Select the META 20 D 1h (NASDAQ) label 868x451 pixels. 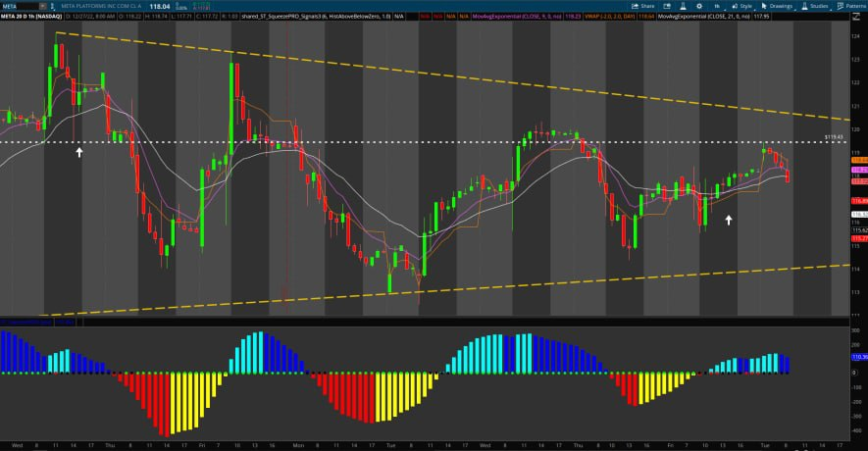(x=31, y=17)
